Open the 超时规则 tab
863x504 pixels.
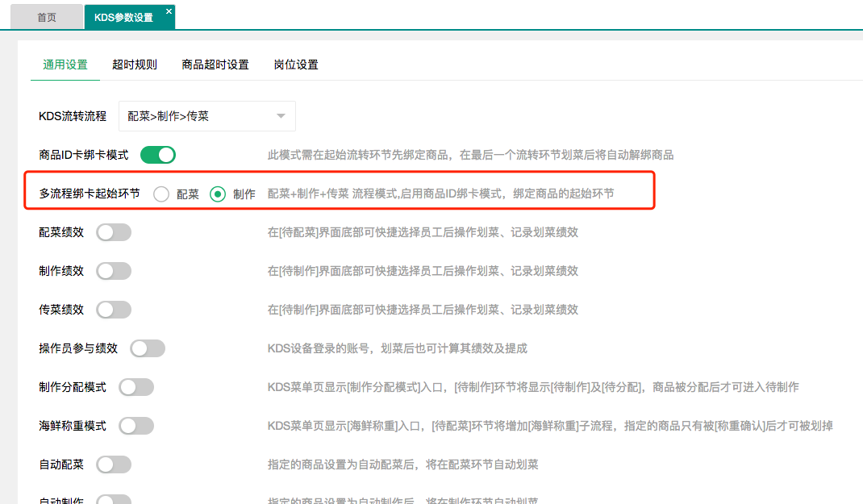click(x=135, y=65)
